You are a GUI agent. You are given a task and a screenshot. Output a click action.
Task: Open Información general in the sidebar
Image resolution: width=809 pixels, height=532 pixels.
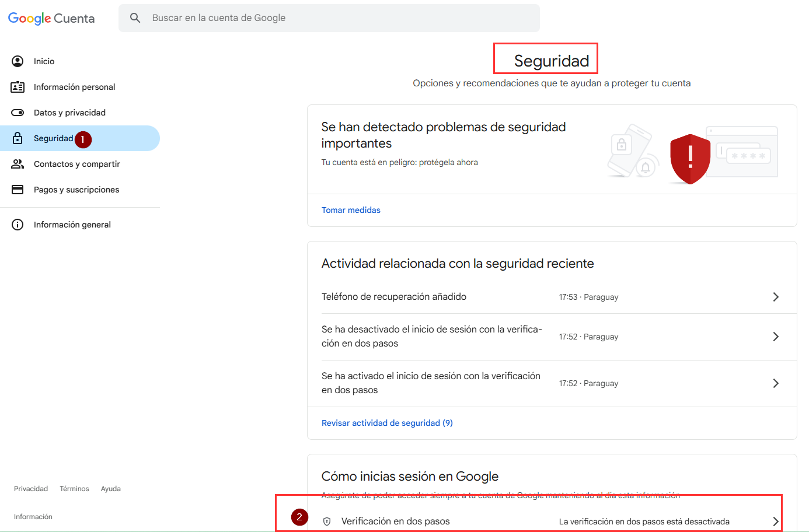(x=80, y=225)
